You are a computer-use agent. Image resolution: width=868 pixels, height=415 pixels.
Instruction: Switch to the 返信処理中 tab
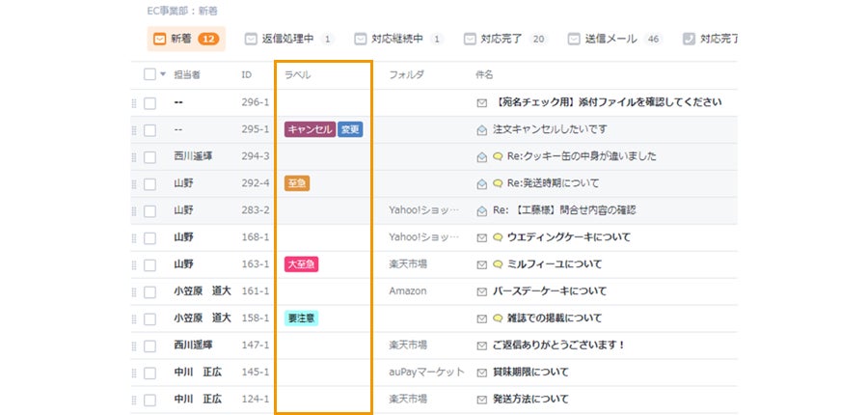pos(288,40)
